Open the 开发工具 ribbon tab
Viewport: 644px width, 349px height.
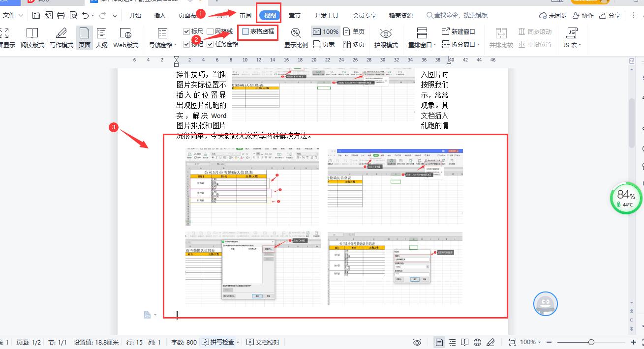(x=327, y=15)
